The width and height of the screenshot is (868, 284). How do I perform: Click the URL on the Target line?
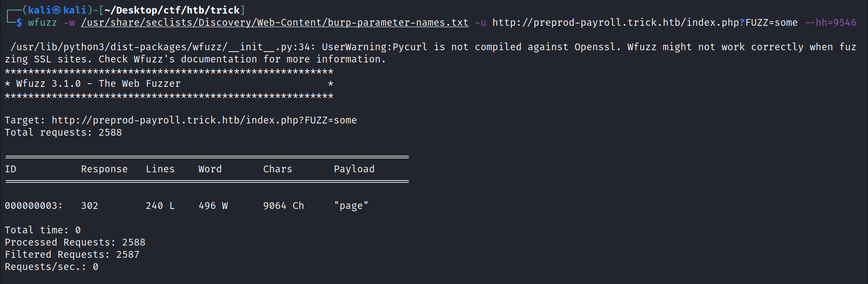tap(204, 120)
